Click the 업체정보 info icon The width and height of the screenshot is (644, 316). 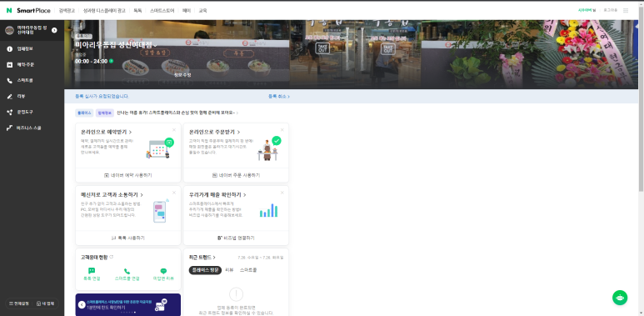[x=10, y=49]
